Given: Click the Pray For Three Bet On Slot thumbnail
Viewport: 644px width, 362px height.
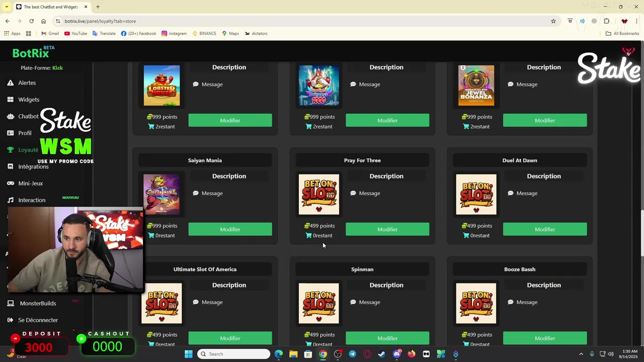Looking at the screenshot, I should (x=319, y=195).
